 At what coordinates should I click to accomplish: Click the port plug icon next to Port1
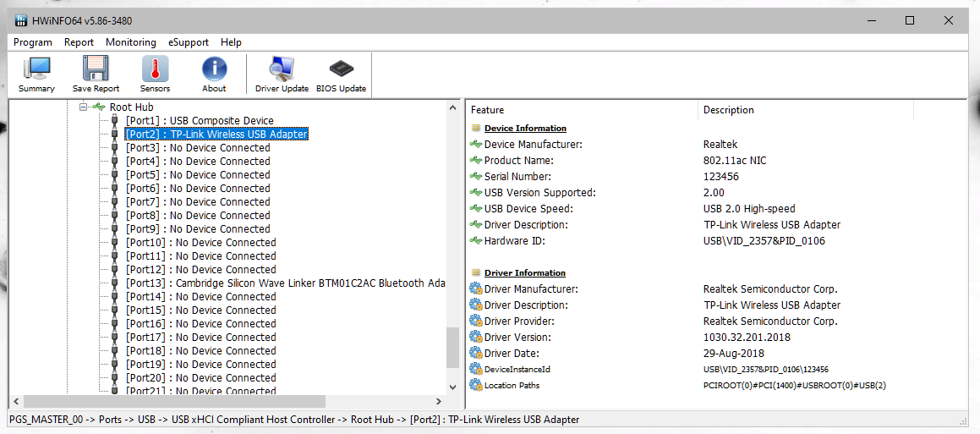point(114,120)
